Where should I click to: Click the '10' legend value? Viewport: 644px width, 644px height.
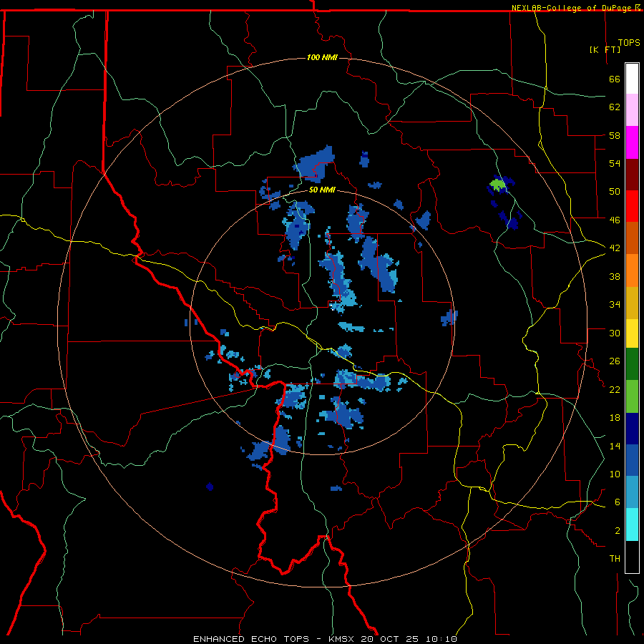click(x=615, y=474)
